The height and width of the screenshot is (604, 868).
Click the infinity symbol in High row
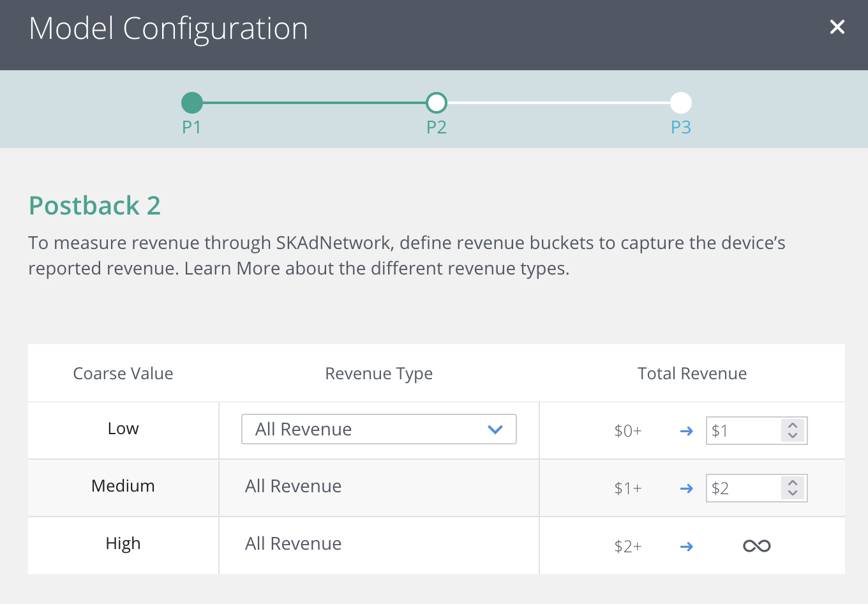coord(756,546)
